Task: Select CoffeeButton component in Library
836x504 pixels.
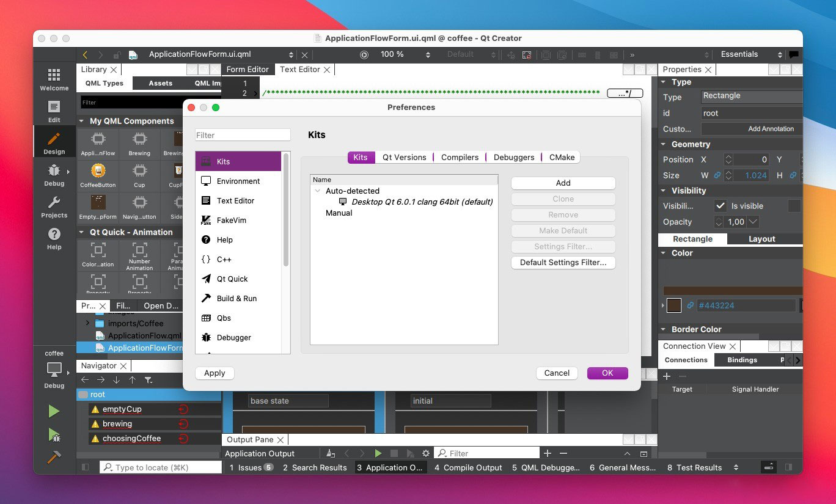Action: (98, 175)
